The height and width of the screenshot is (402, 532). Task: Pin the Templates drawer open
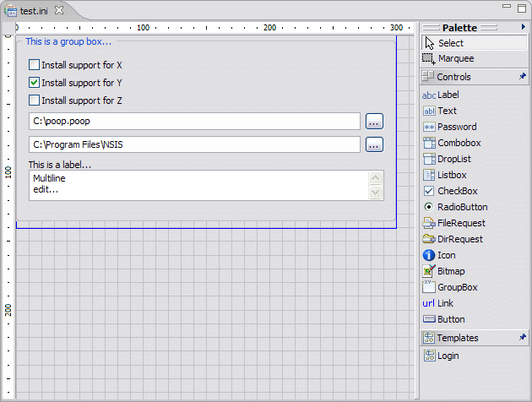point(523,338)
